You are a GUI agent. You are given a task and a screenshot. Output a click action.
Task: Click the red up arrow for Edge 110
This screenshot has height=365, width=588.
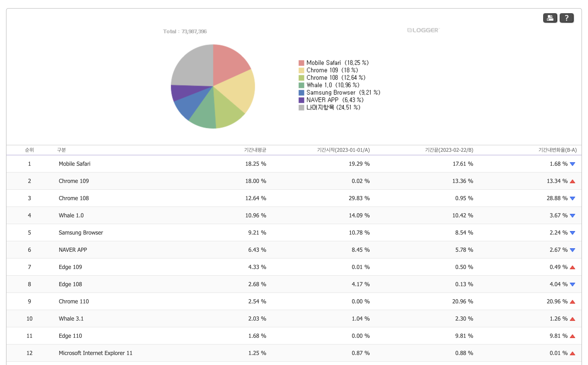click(572, 336)
